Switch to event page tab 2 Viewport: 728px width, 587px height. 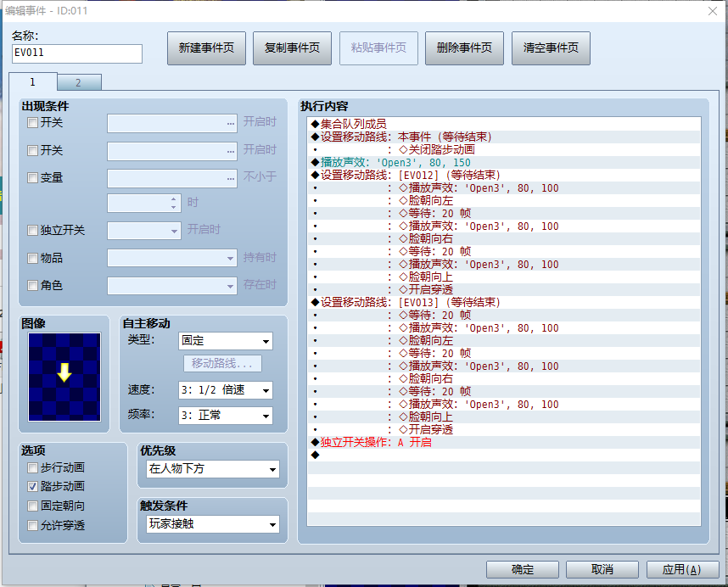coord(78,82)
